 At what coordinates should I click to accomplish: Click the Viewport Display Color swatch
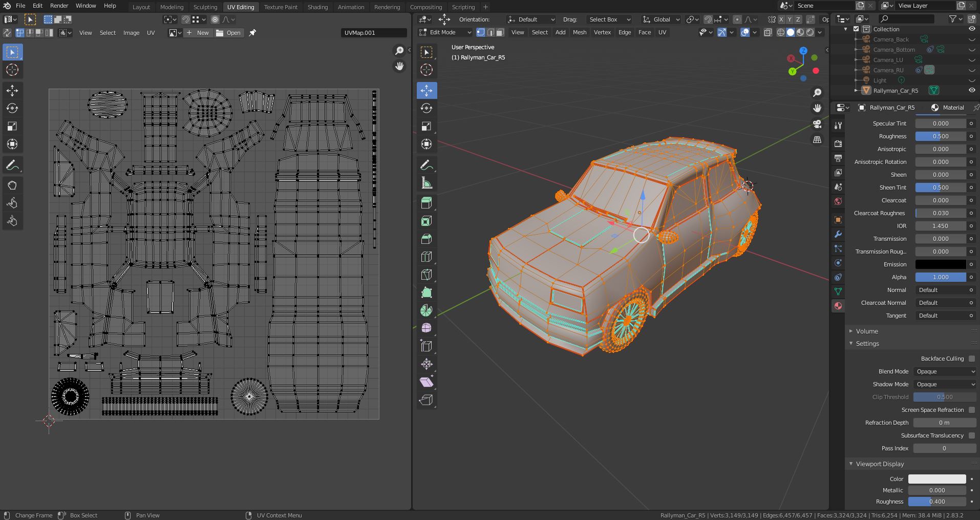936,479
